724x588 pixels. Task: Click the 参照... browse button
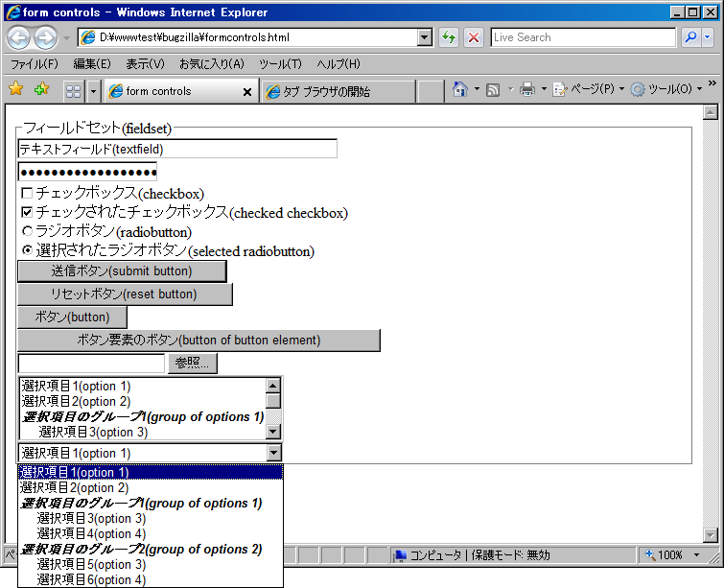point(193,364)
